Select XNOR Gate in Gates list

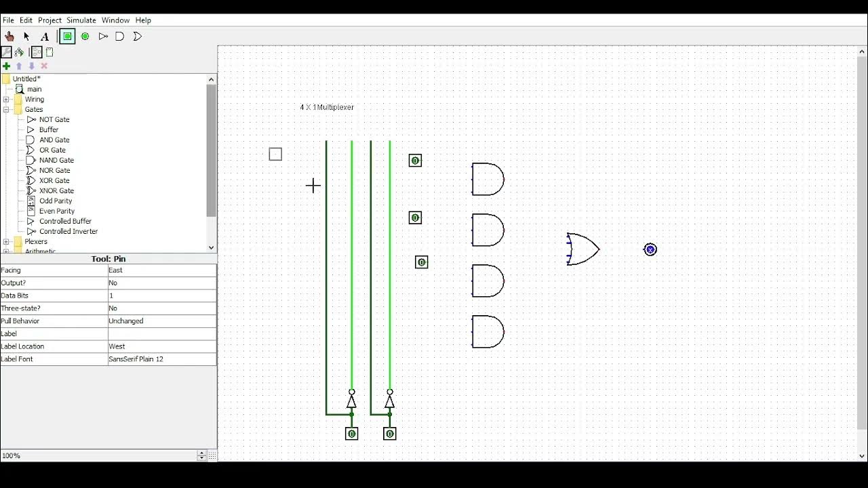(x=56, y=190)
